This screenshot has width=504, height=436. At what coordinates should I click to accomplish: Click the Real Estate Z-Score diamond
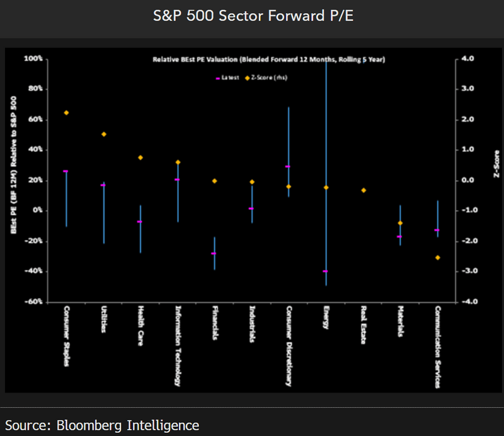364,190
